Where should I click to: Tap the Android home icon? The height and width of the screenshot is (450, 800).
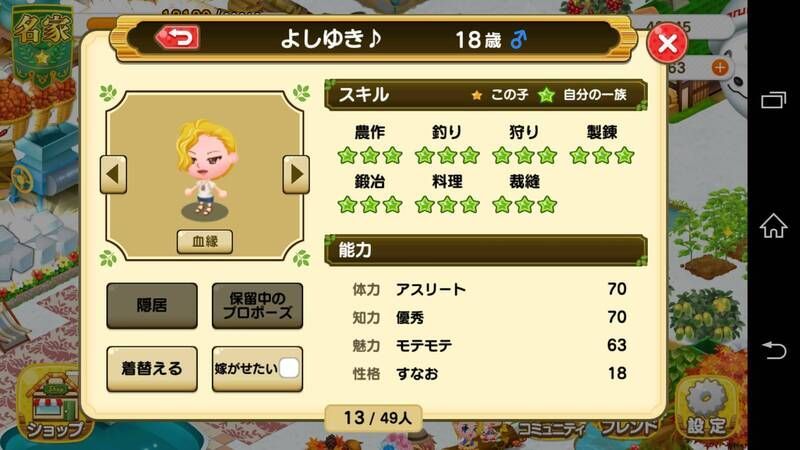point(773,226)
